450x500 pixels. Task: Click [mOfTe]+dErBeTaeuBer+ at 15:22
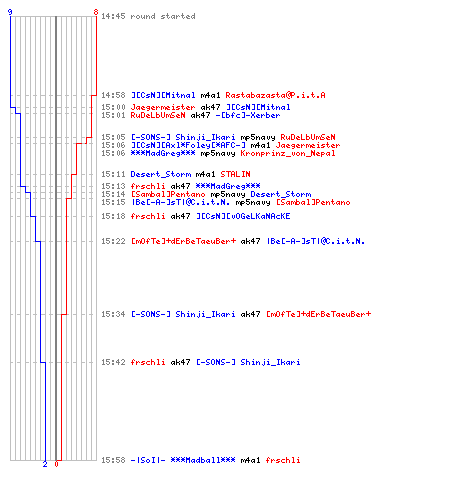[183, 241]
